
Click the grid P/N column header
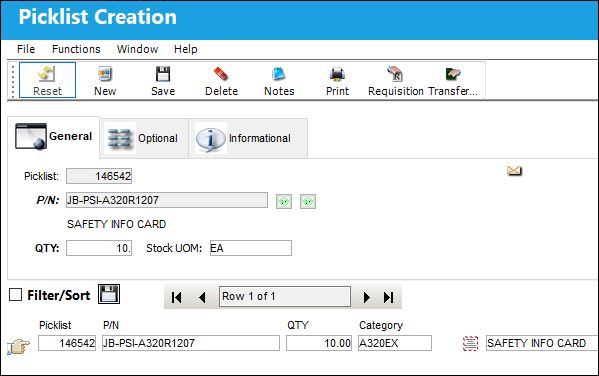[111, 325]
